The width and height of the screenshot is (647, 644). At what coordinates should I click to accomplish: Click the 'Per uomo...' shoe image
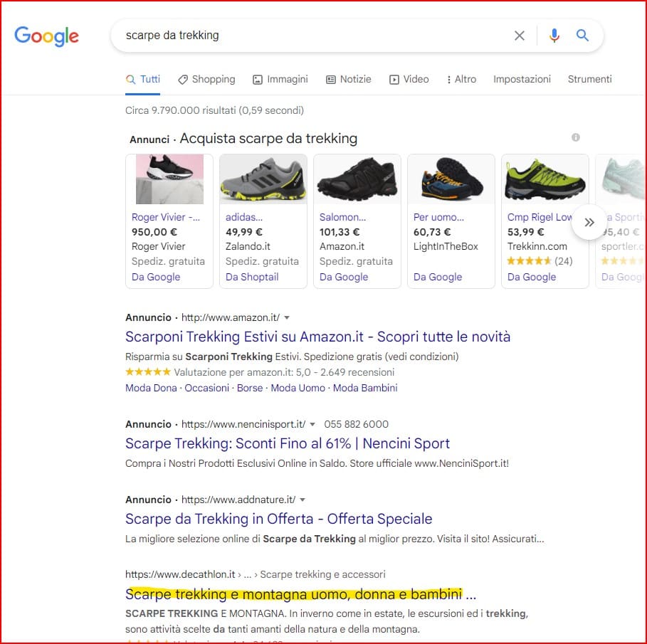[x=451, y=179]
